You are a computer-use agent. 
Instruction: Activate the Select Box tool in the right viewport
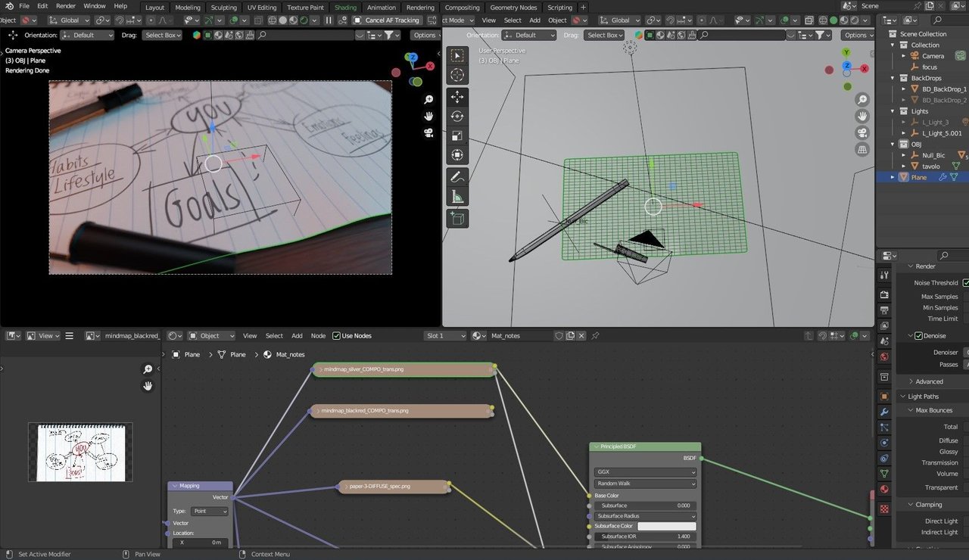(x=457, y=55)
